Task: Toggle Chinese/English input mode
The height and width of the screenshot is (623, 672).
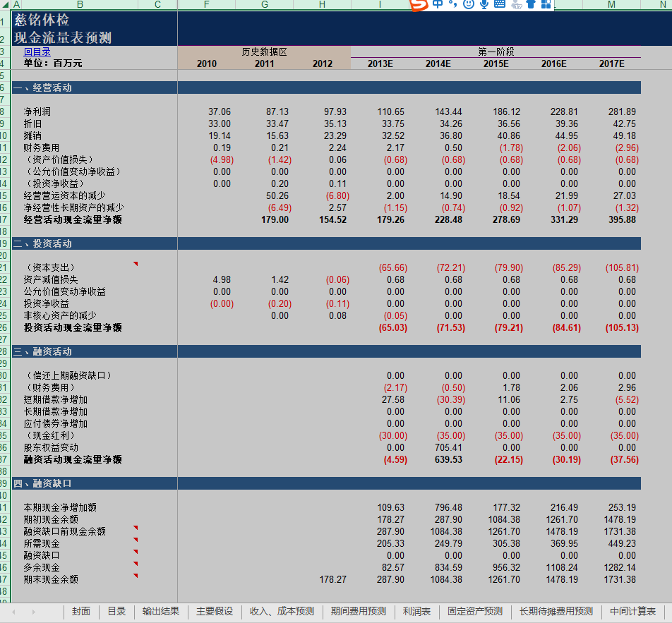Action: click(438, 6)
